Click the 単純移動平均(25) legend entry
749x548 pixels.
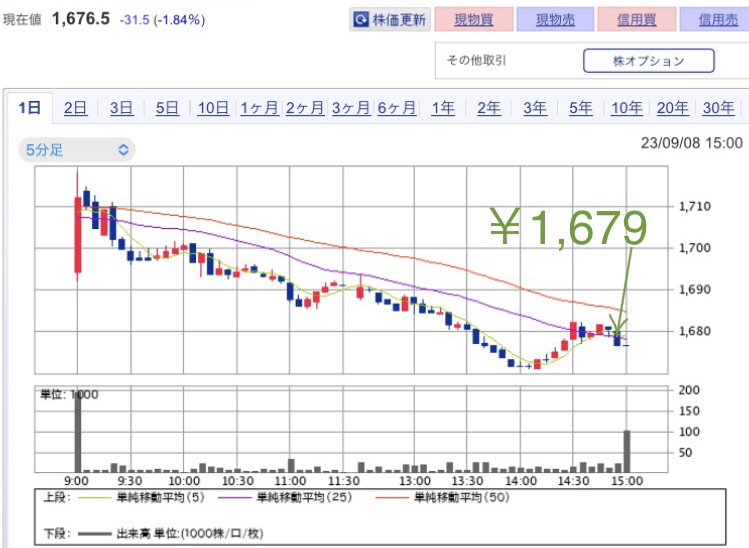pos(285,498)
